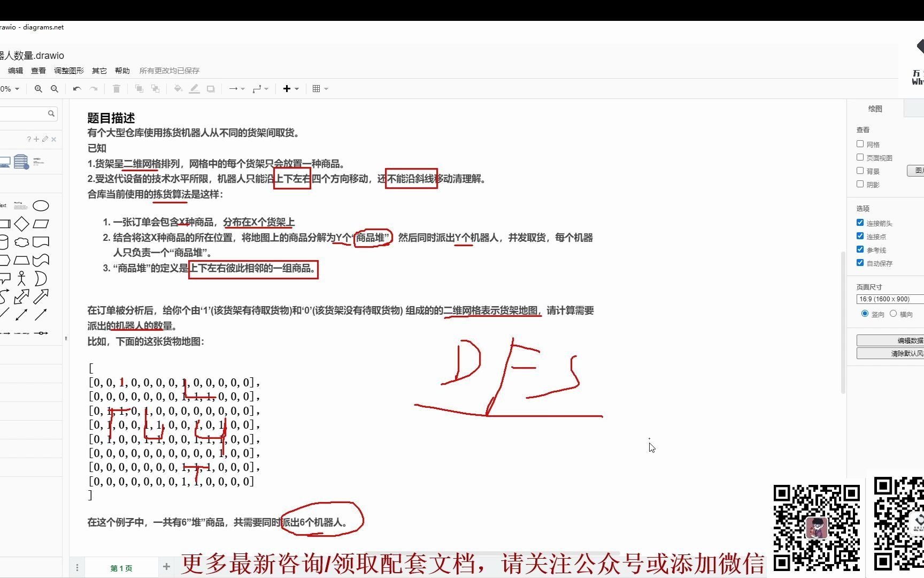Open the fill color bucket tool

pyautogui.click(x=178, y=89)
